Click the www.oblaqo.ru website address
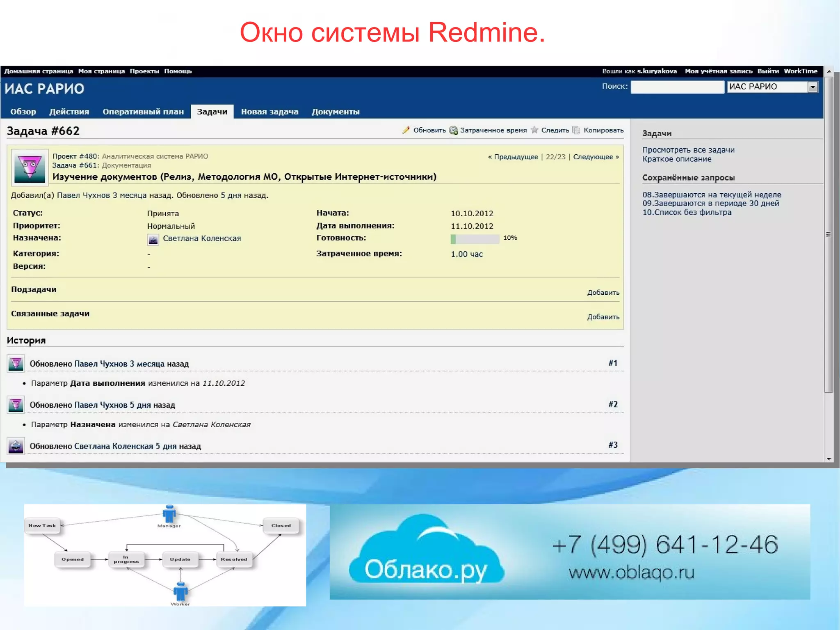The image size is (840, 630). tap(632, 572)
